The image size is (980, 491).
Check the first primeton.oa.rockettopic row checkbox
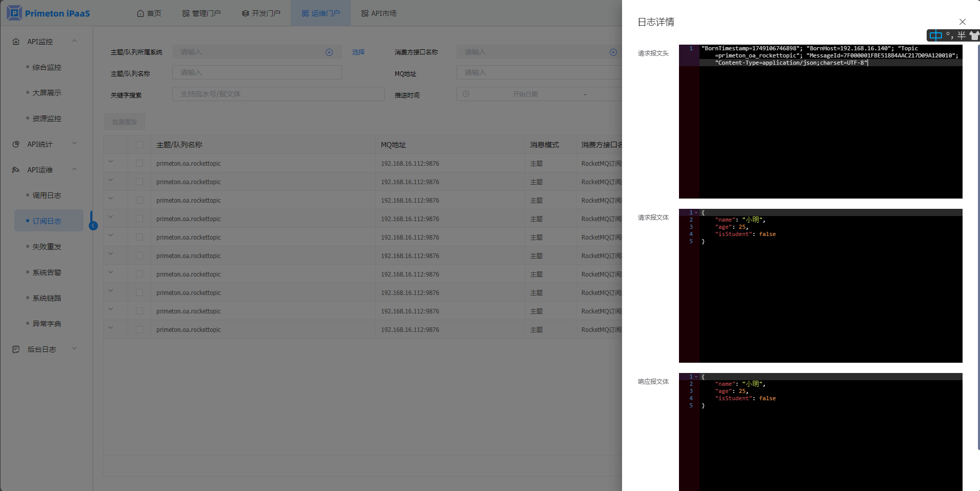click(x=139, y=163)
